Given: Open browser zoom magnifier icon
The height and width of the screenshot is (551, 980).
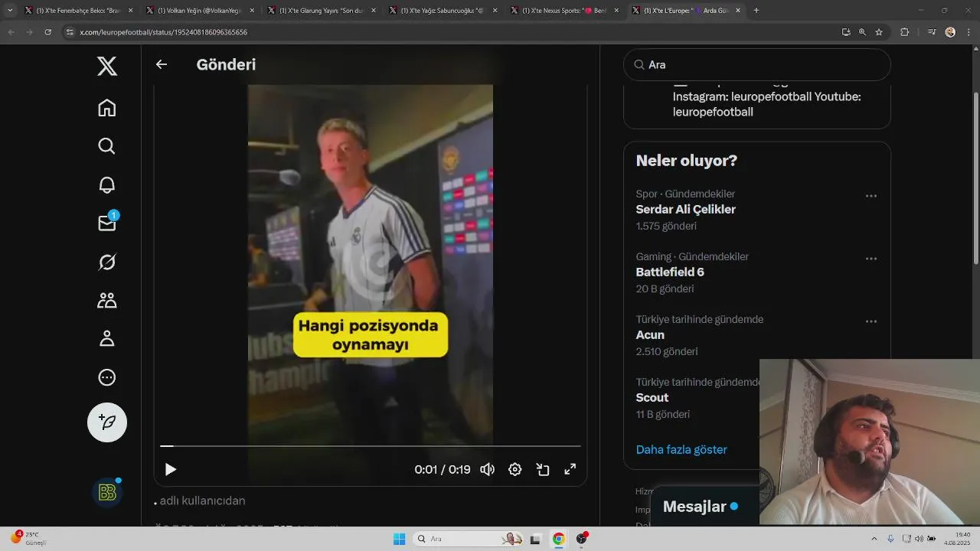Looking at the screenshot, I should point(862,32).
